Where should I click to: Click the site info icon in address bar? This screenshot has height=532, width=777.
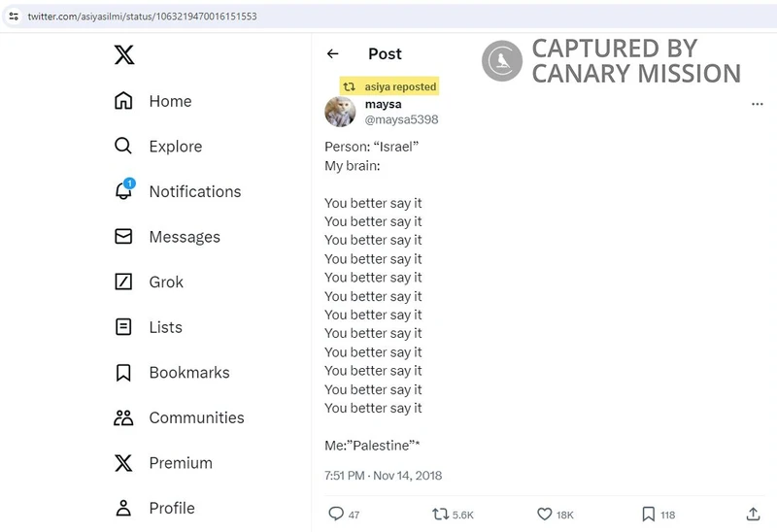click(14, 17)
